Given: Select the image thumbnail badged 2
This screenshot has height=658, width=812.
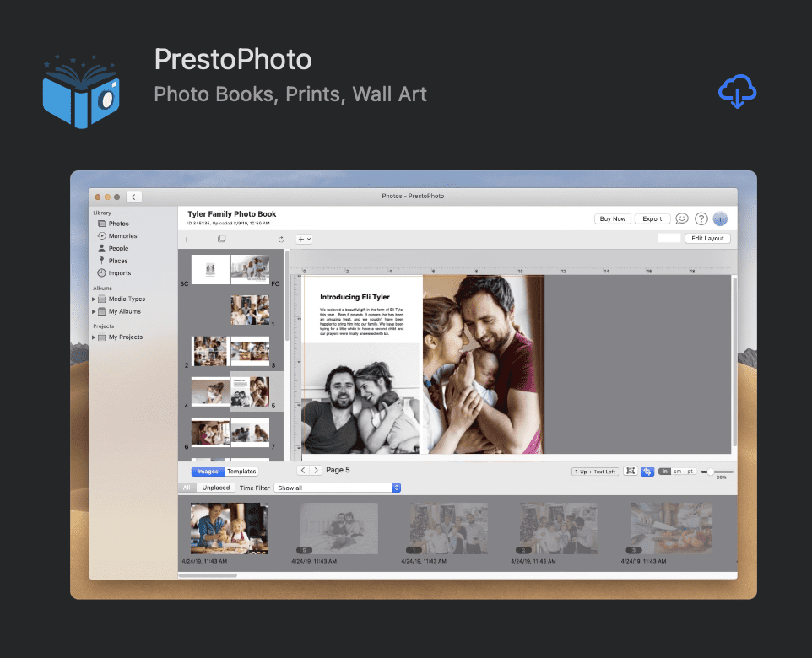Looking at the screenshot, I should [x=558, y=528].
